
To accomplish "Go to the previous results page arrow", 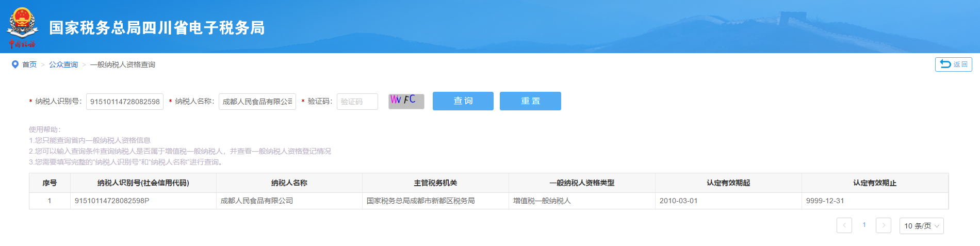I will 844,225.
